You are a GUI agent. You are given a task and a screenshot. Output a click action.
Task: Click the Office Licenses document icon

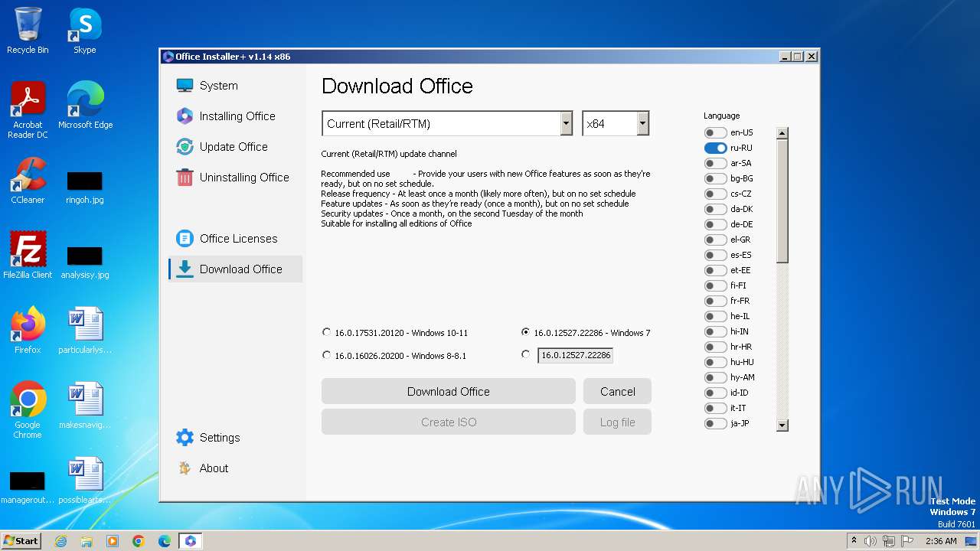185,239
